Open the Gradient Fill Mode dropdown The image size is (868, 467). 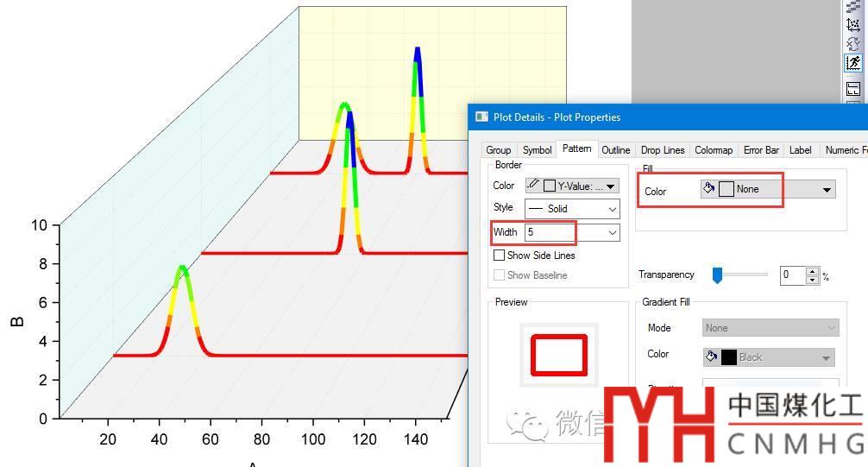pyautogui.click(x=771, y=328)
